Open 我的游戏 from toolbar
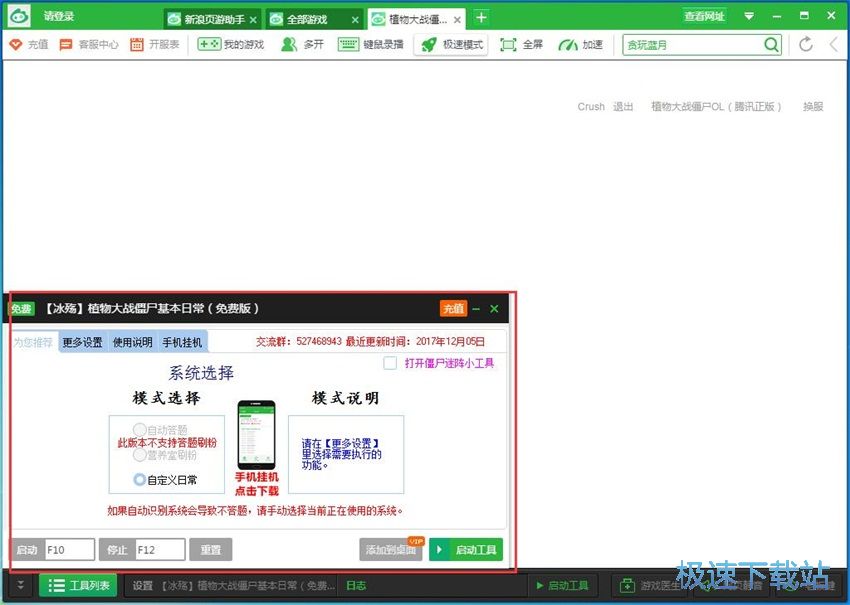This screenshot has width=850, height=605. (x=231, y=44)
